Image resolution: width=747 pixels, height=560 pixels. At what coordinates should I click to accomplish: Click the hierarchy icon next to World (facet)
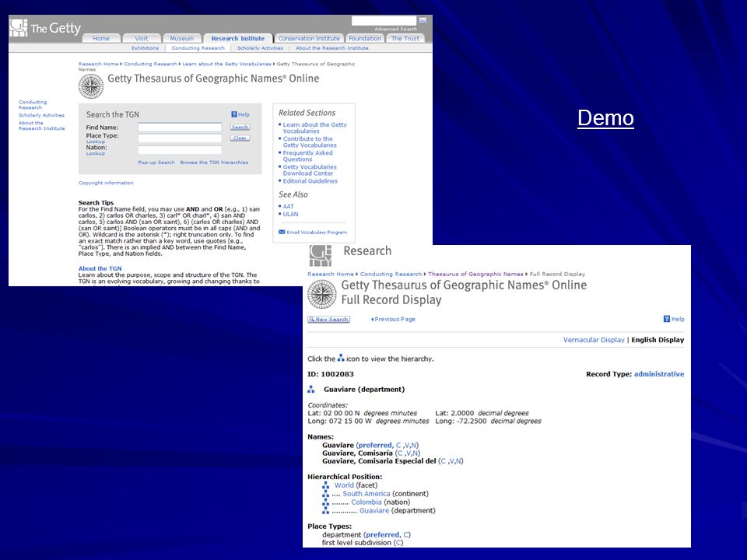326,485
